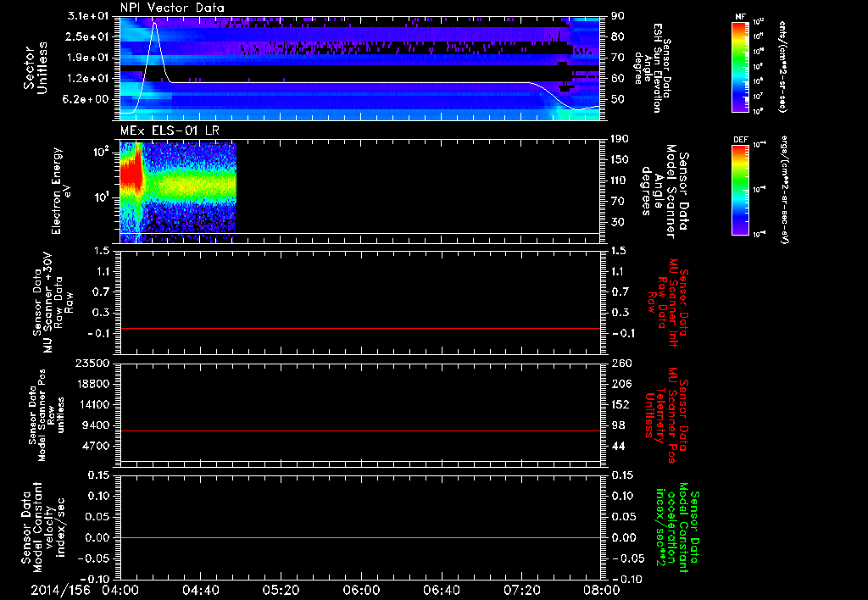Click the 10¹ electron energy tick
Screen dimensions: 868x600
(101, 197)
